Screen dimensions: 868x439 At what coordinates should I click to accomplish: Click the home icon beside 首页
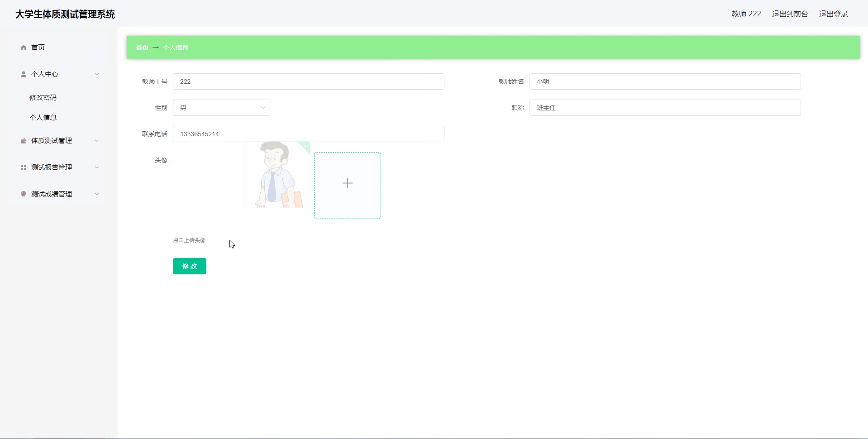(x=24, y=48)
